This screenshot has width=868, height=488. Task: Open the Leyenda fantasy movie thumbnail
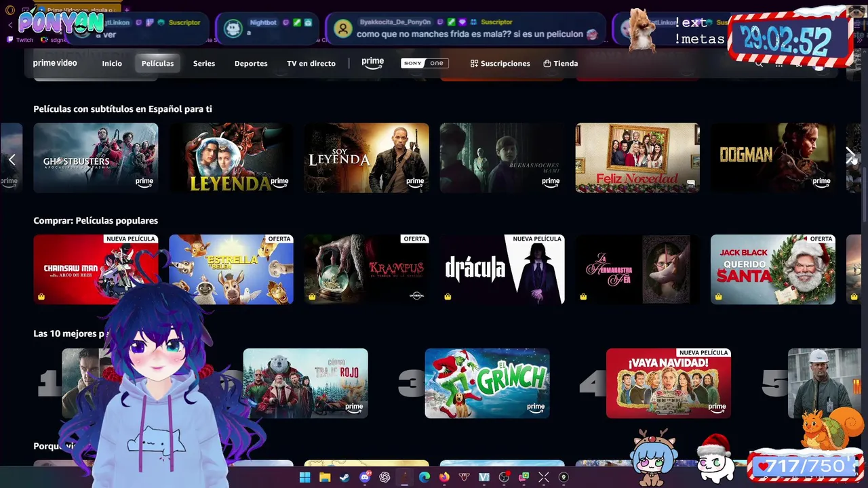pos(231,158)
